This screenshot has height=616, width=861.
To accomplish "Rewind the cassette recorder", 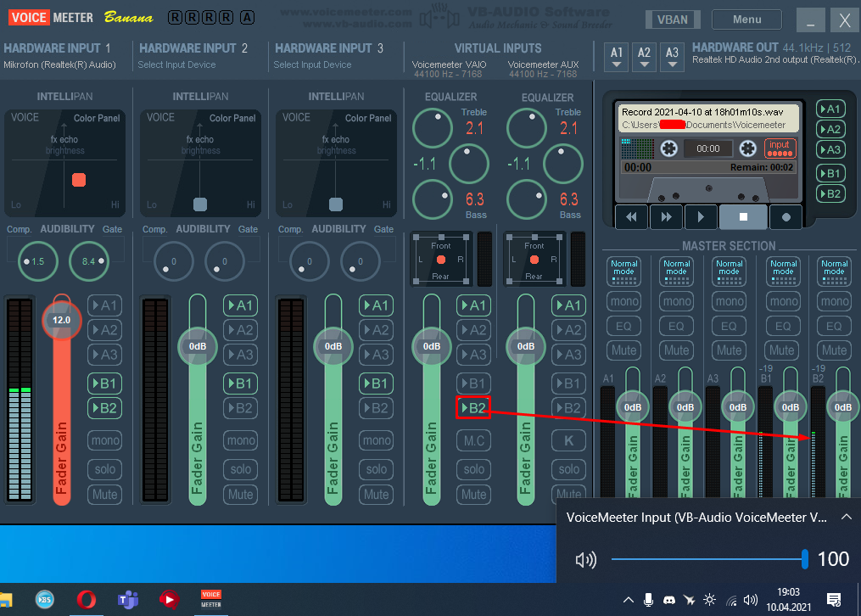I will pyautogui.click(x=631, y=217).
